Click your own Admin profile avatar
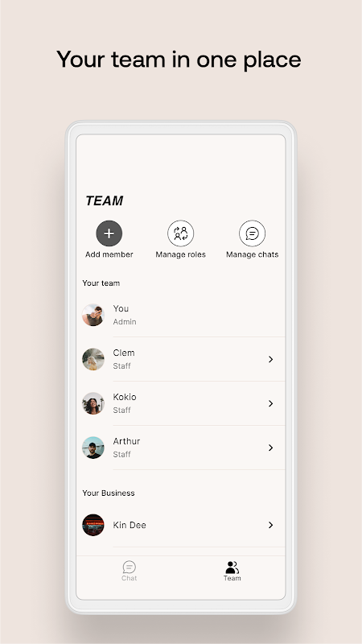Viewport: 362px width, 644px height. [93, 315]
